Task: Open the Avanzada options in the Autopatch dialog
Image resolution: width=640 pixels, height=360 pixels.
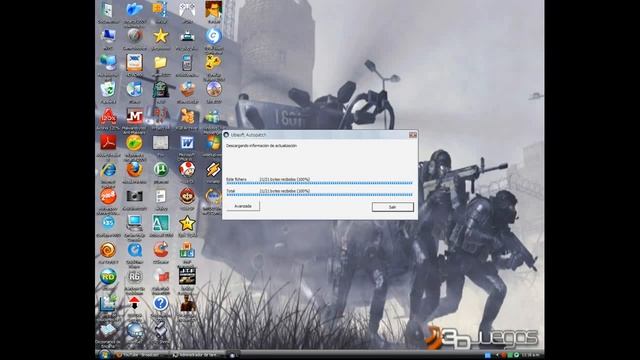Action: tap(243, 206)
